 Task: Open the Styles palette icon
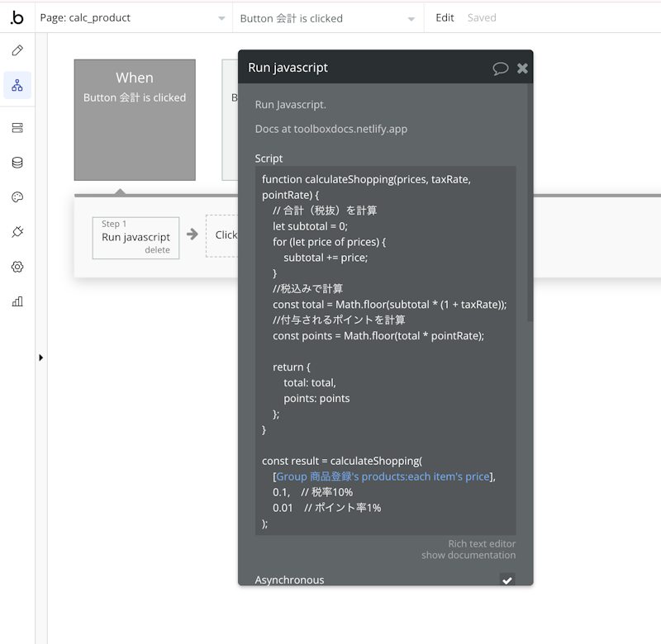click(x=17, y=197)
